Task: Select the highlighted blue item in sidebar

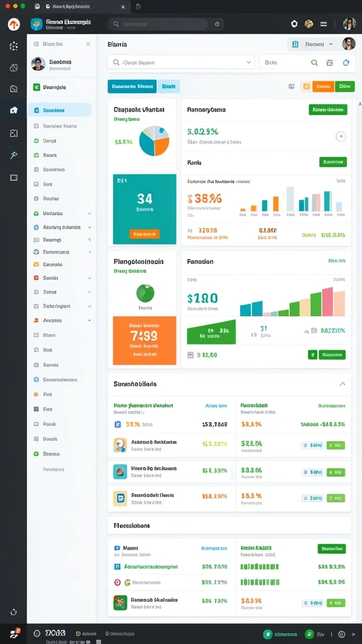Action: pos(60,110)
